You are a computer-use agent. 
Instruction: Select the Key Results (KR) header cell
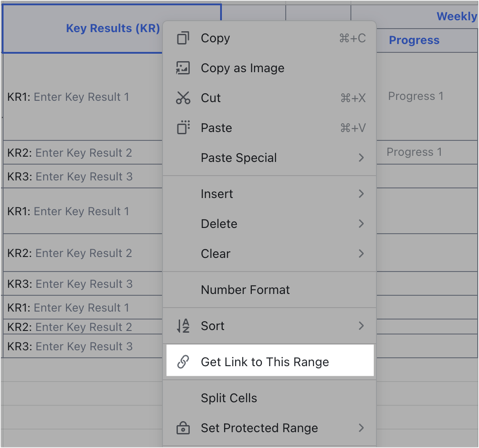coord(112,28)
